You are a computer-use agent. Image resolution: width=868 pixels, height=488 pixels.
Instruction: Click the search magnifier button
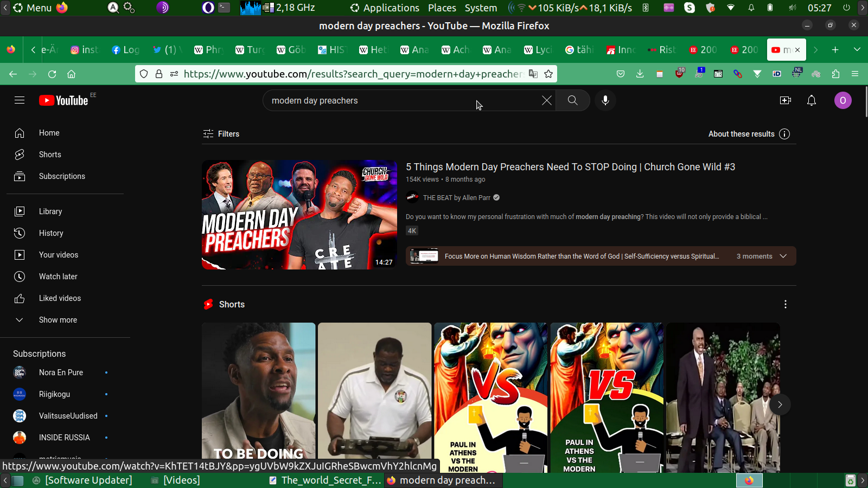(x=572, y=100)
